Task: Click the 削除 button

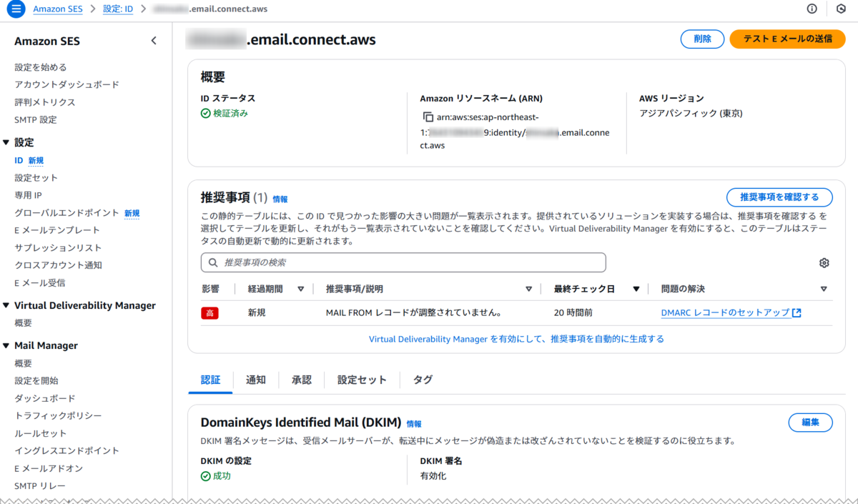Action: tap(702, 39)
